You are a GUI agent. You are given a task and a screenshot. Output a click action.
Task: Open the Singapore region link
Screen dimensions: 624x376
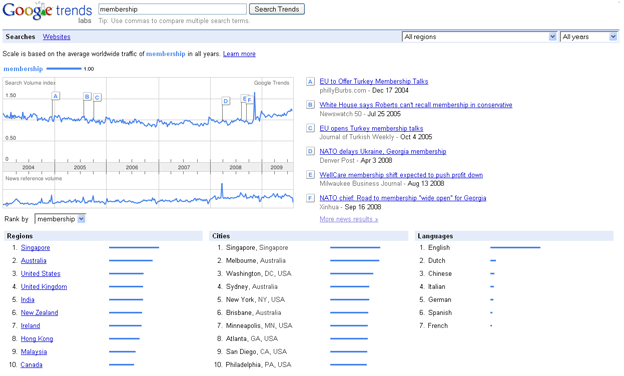(x=35, y=248)
